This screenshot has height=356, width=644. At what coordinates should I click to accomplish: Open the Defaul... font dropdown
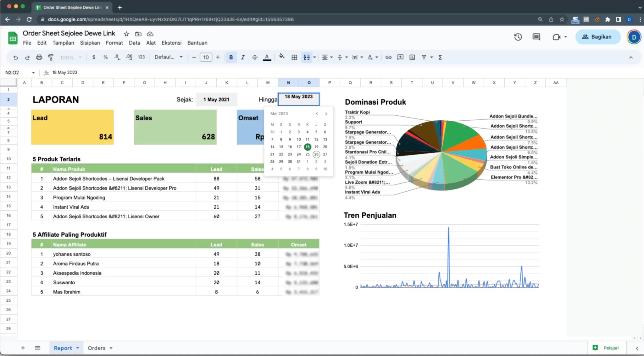point(168,57)
